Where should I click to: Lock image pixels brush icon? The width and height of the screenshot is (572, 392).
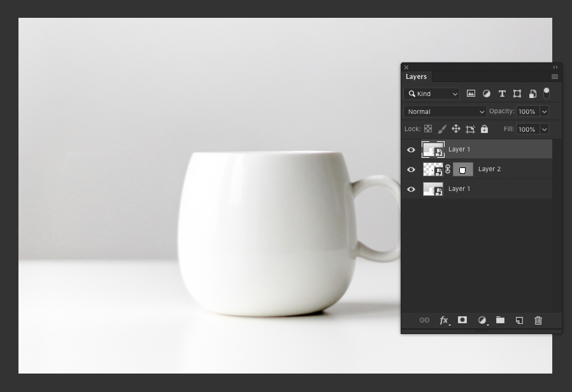(442, 129)
